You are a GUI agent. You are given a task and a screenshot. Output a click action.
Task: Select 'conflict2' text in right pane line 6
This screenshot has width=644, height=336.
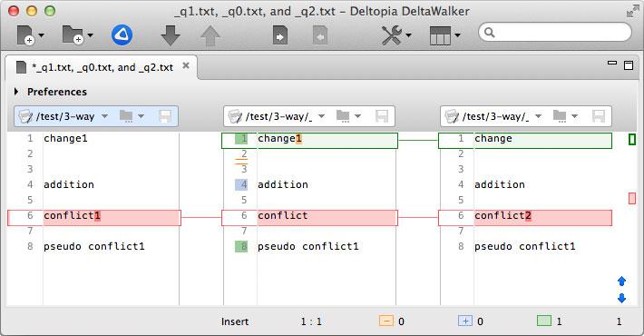(x=503, y=215)
